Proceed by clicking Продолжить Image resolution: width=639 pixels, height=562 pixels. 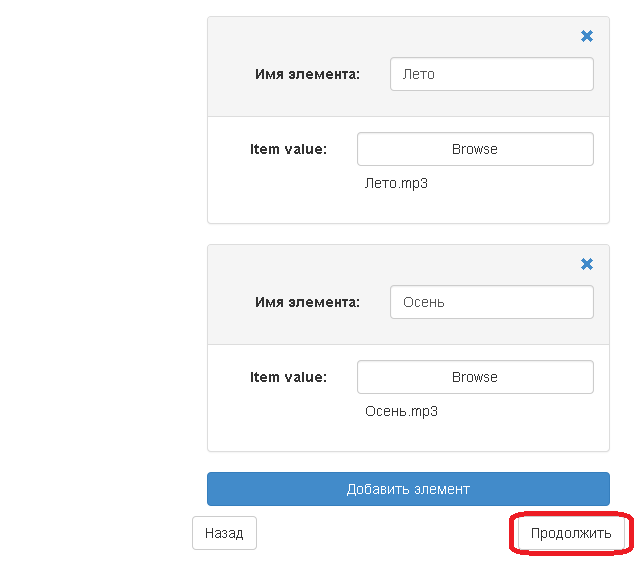[571, 533]
